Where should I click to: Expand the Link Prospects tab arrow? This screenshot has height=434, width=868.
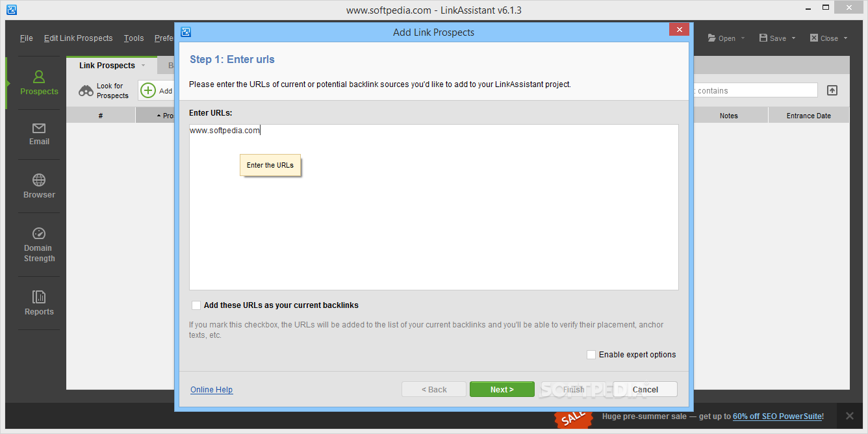pos(144,66)
